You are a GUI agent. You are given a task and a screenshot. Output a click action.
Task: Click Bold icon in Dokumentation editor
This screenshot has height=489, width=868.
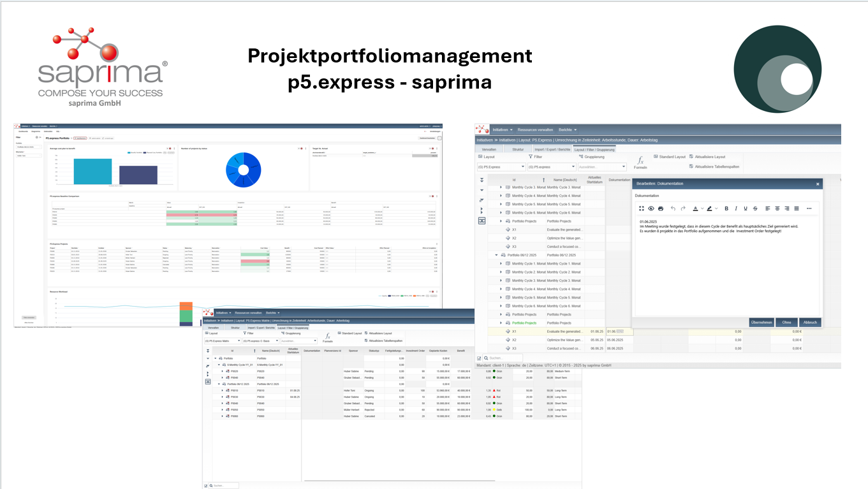coord(726,208)
